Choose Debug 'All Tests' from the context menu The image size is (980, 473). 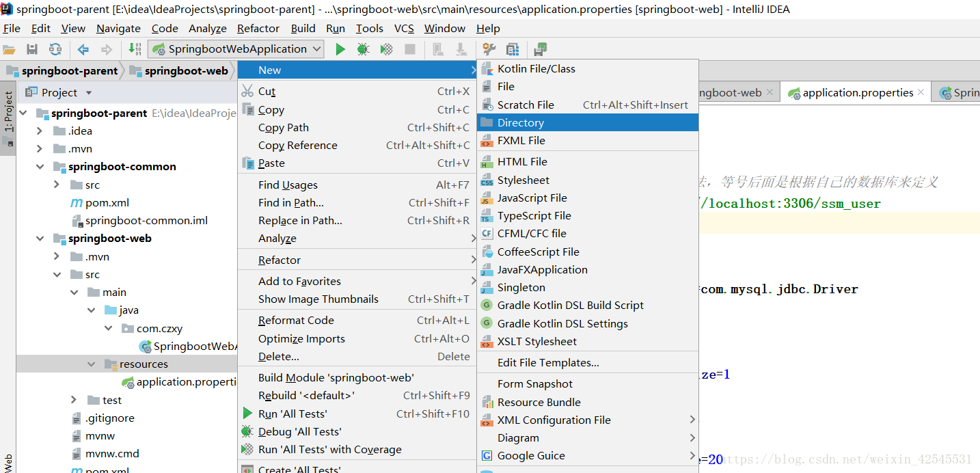[x=357, y=431]
